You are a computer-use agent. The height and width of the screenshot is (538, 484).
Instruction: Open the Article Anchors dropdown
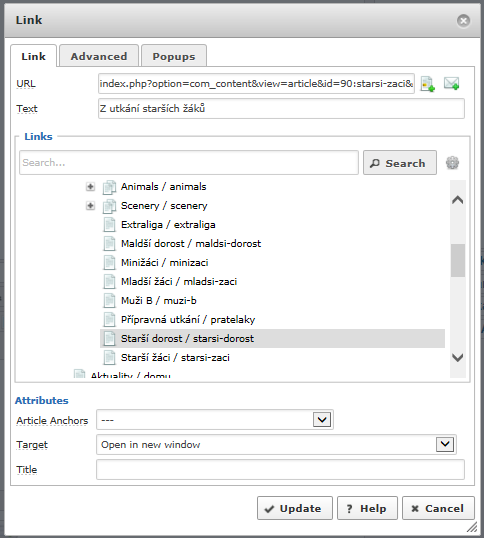coord(322,420)
